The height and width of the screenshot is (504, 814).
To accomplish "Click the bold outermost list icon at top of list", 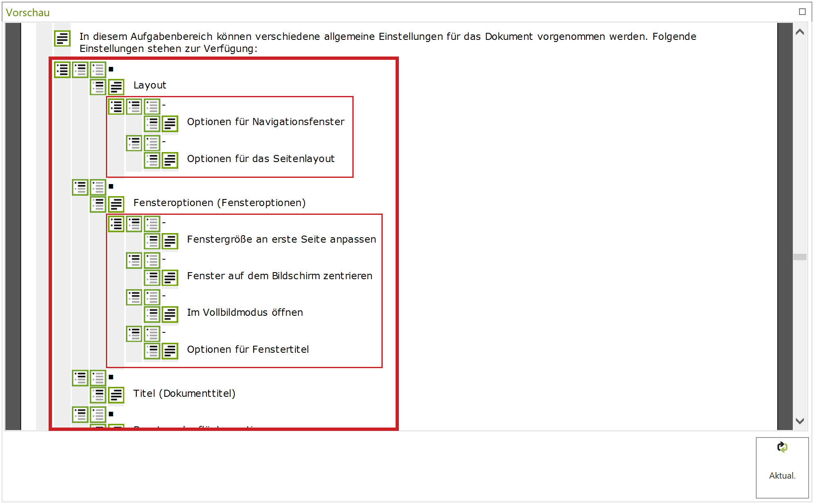I will [x=62, y=70].
